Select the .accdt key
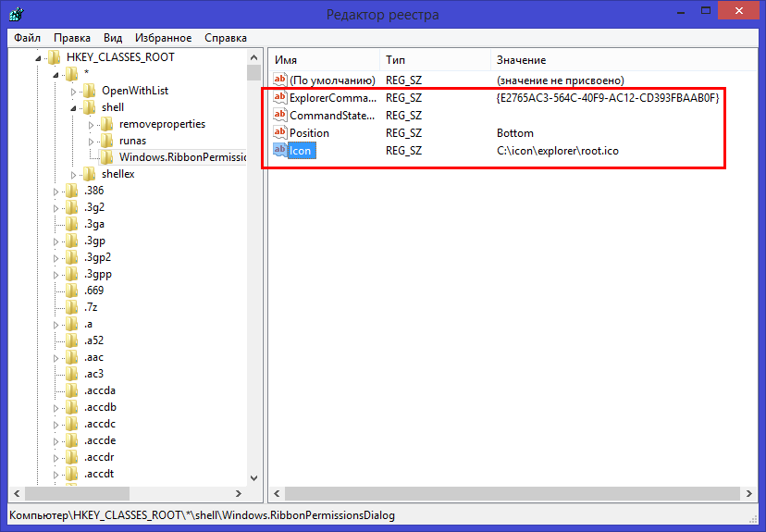The image size is (766, 532). tap(99, 474)
